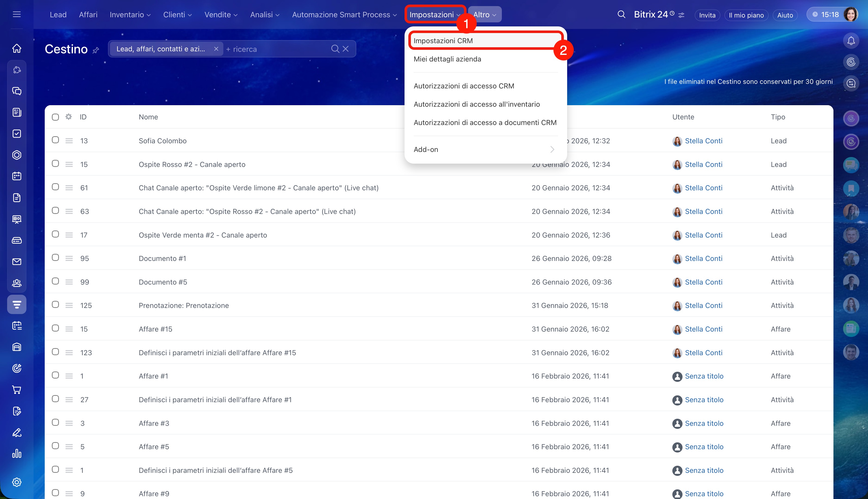Open Stella Conti user link in first row
This screenshot has width=868, height=499.
(703, 141)
